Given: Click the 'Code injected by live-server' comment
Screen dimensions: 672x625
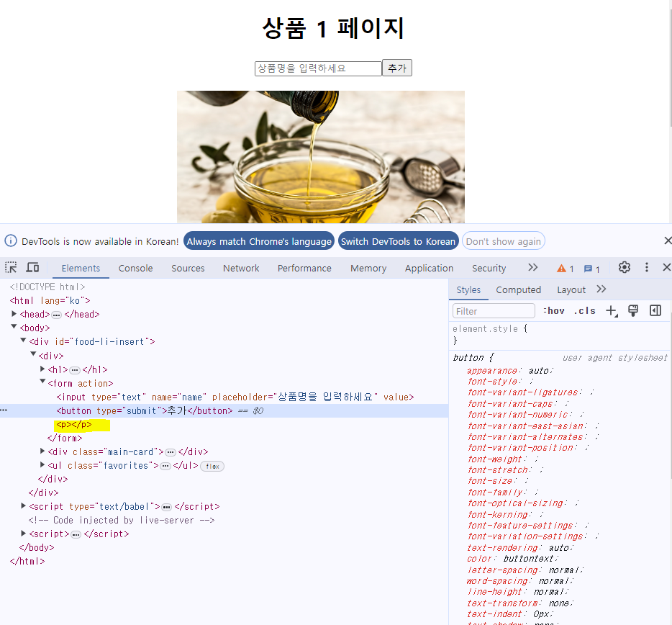Looking at the screenshot, I should (x=122, y=520).
